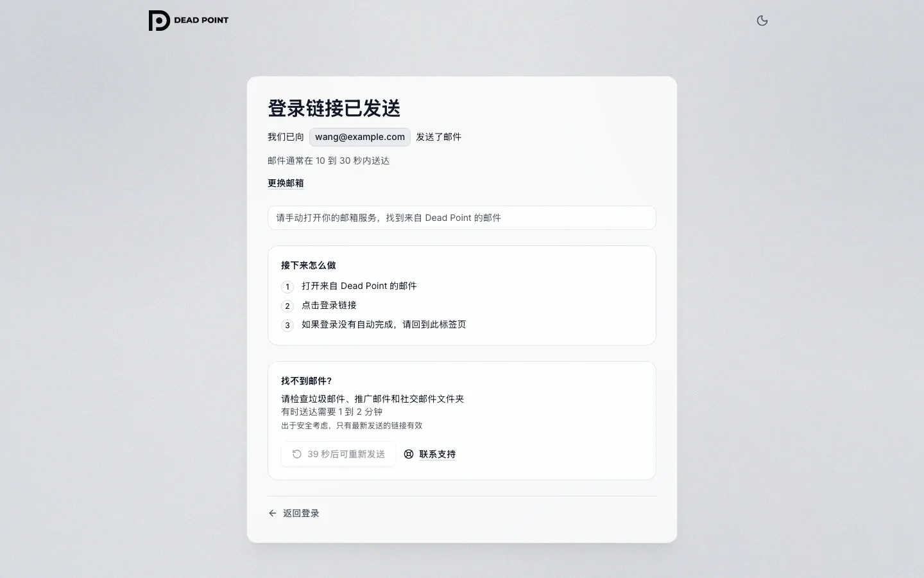This screenshot has height=578, width=924.
Task: Click the wang@example.com email chip
Action: click(360, 137)
